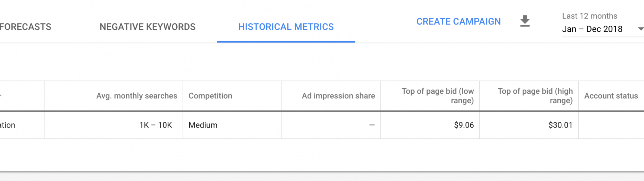Select the 1K – 10K searches cell
The width and height of the screenshot is (644, 181).
156,125
